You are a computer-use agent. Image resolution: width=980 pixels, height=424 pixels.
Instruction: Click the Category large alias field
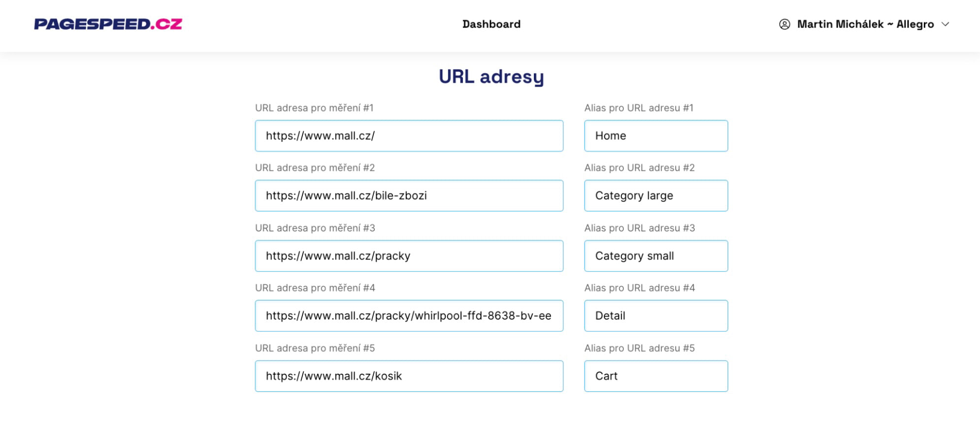tap(656, 196)
